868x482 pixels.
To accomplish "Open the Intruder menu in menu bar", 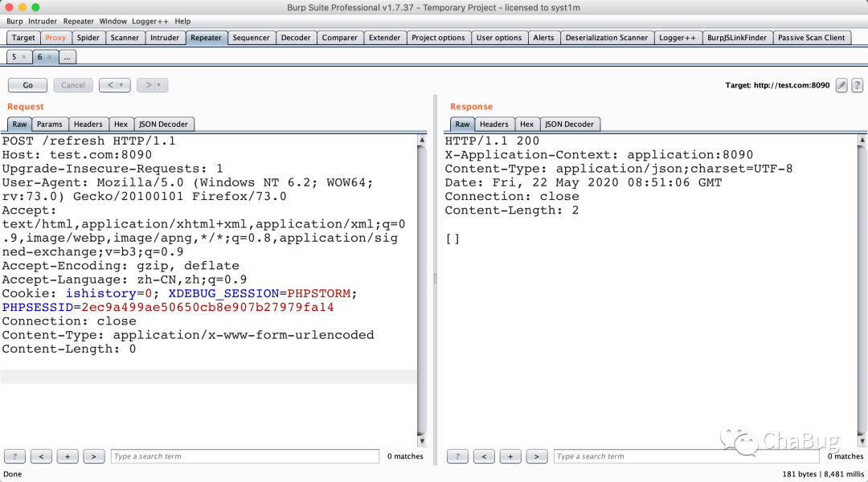I will 43,21.
